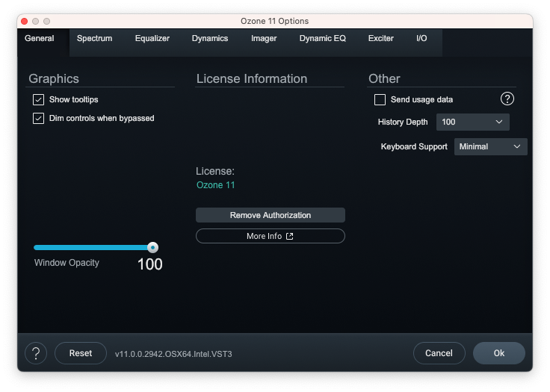550x392 pixels.
Task: Click the Reset button
Action: coord(80,353)
